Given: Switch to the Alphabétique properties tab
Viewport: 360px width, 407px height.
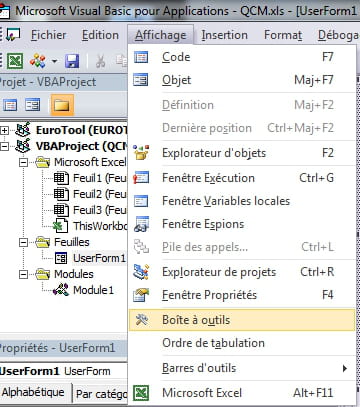Looking at the screenshot, I should 33,392.
